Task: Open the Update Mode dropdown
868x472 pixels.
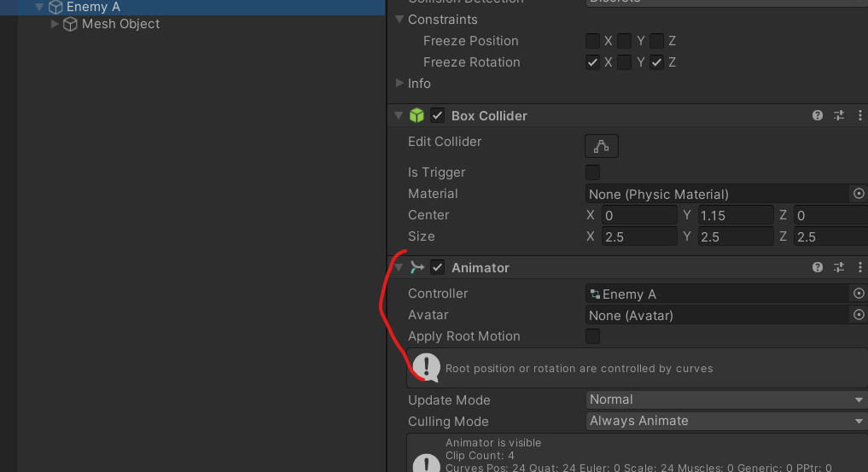Action: coord(725,399)
